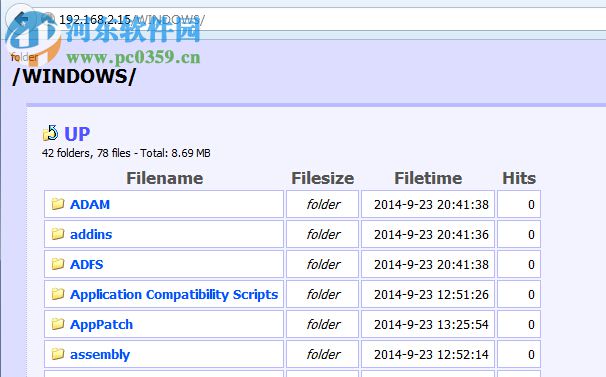Click ADAM's filetime 2014-9-23 20:41:38
This screenshot has height=377, width=606.
(431, 205)
